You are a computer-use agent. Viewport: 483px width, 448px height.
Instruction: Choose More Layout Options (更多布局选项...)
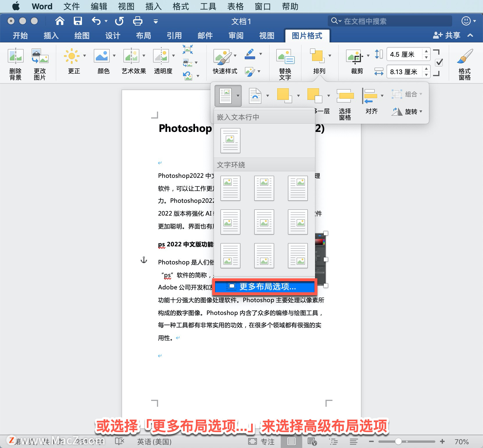click(x=265, y=287)
